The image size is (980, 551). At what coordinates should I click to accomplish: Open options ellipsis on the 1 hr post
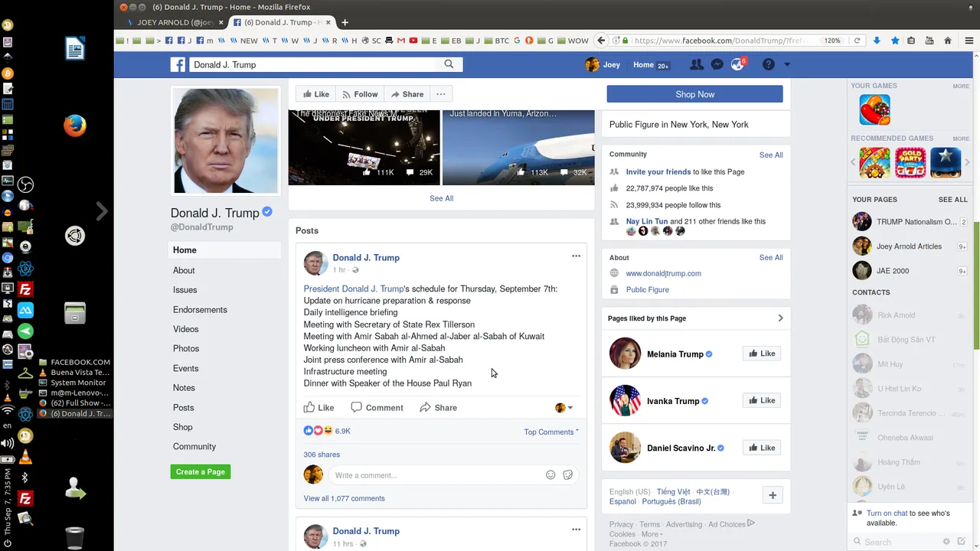point(576,256)
